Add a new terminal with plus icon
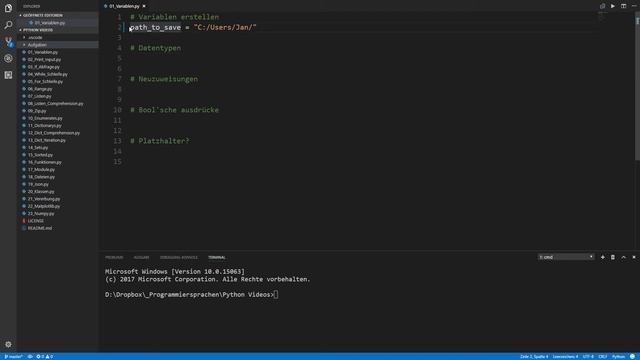 tap(602, 257)
